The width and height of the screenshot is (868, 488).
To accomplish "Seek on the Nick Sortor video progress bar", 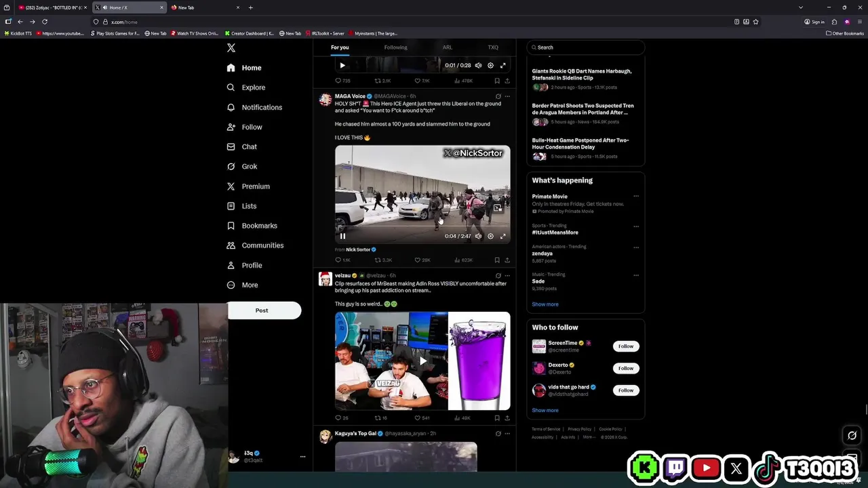I will pos(422,228).
